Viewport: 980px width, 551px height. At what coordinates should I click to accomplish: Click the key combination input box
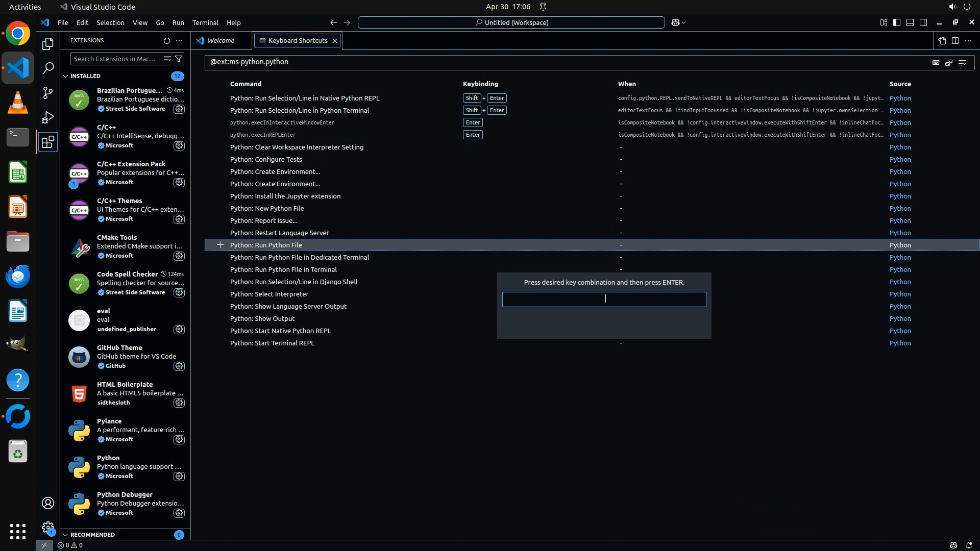click(x=604, y=299)
